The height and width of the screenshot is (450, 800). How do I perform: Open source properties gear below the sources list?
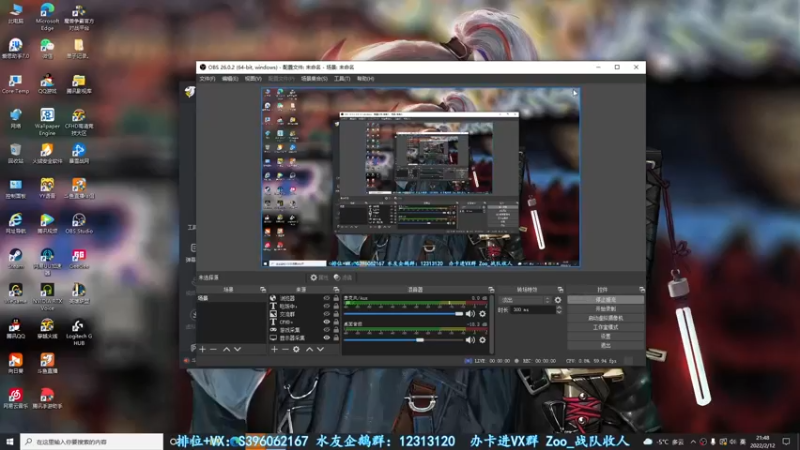296,349
